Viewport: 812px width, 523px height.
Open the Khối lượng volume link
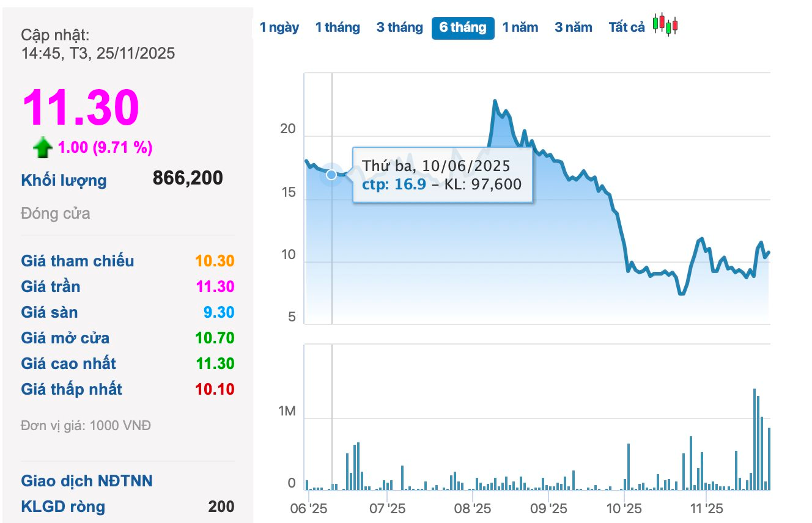[64, 180]
